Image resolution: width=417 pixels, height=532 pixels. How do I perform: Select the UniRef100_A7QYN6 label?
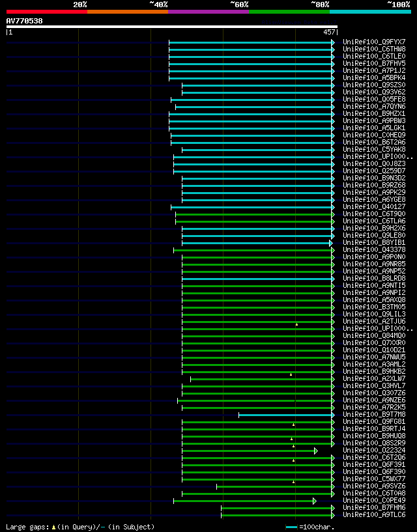(374, 107)
